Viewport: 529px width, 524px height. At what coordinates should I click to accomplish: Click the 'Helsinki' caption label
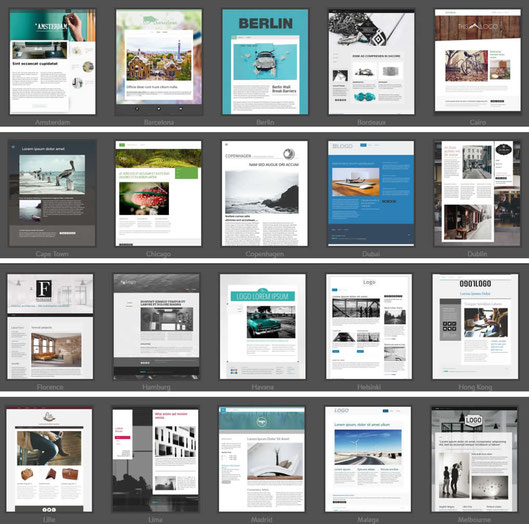[x=369, y=387]
